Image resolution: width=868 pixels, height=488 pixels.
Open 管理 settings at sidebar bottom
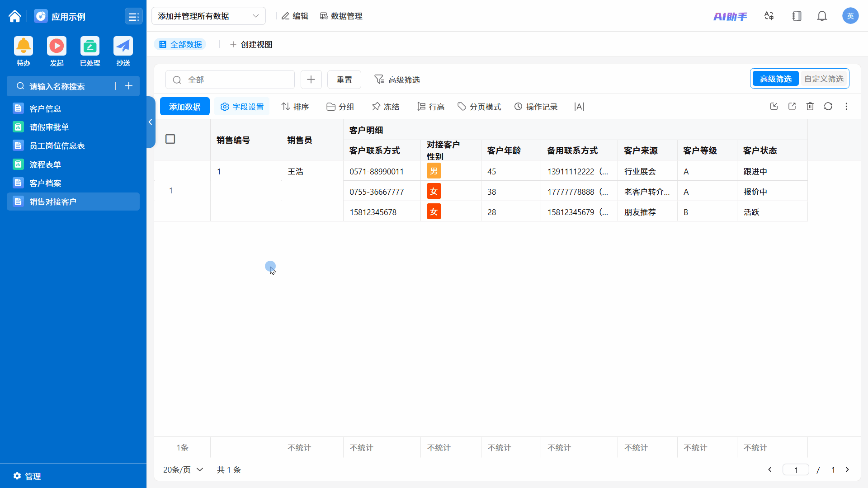[x=27, y=476]
